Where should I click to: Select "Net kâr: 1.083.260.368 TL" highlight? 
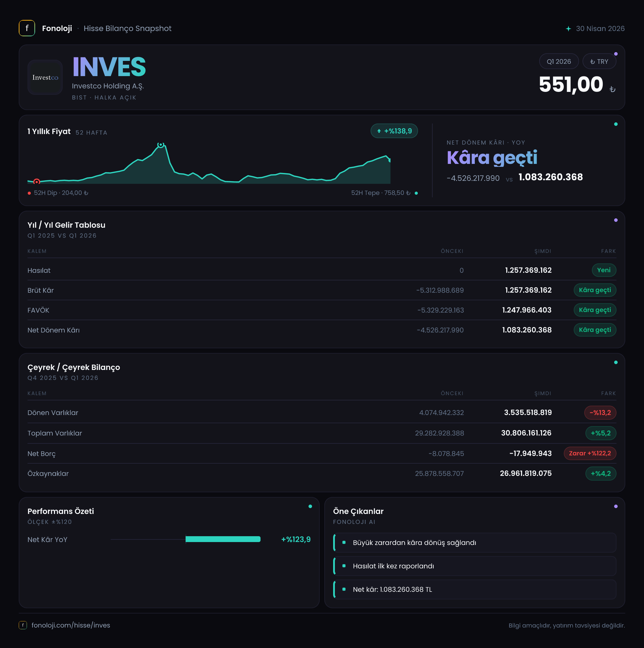(x=475, y=590)
